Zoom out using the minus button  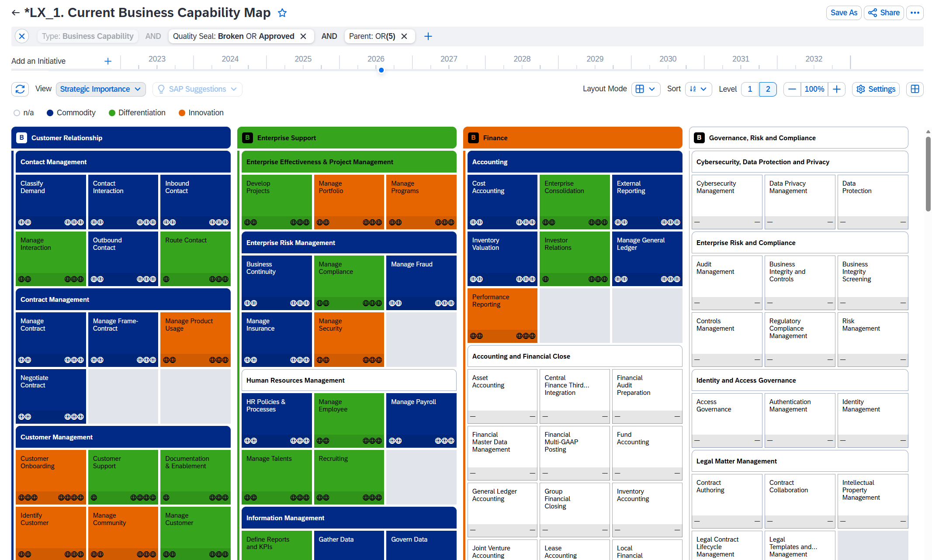click(792, 89)
